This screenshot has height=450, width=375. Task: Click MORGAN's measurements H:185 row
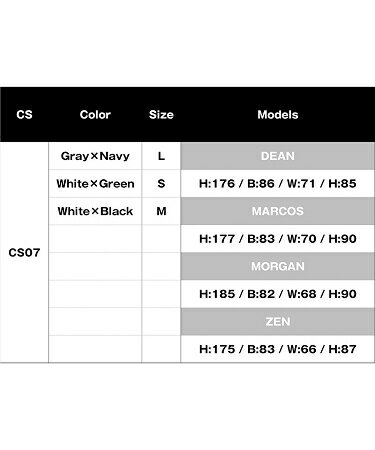pyautogui.click(x=278, y=294)
